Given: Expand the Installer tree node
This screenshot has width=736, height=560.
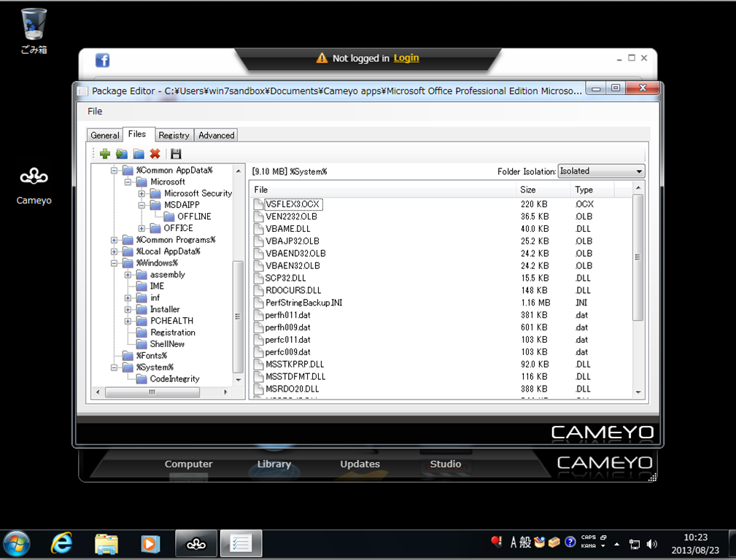Looking at the screenshot, I should coord(128,309).
